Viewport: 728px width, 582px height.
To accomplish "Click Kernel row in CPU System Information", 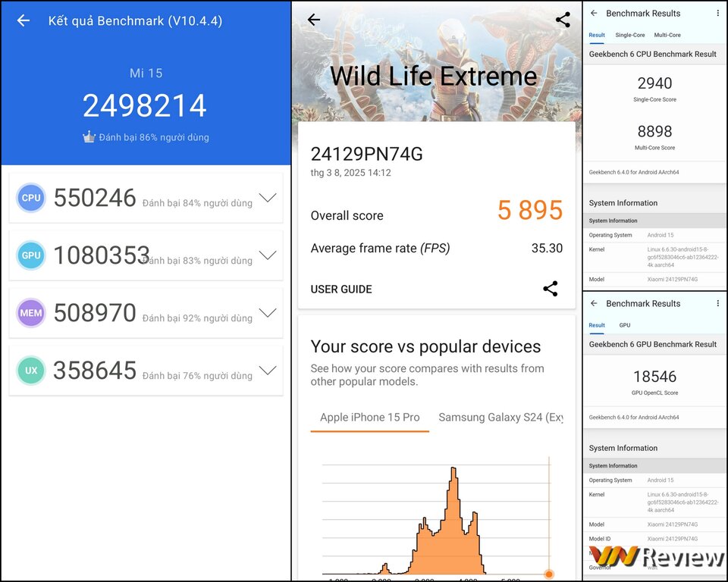I will [x=654, y=257].
